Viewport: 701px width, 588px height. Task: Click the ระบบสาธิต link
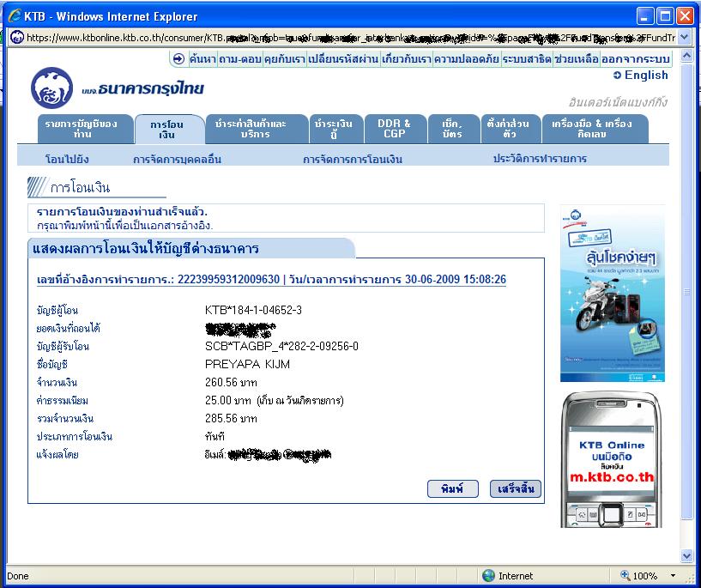pyautogui.click(x=527, y=58)
